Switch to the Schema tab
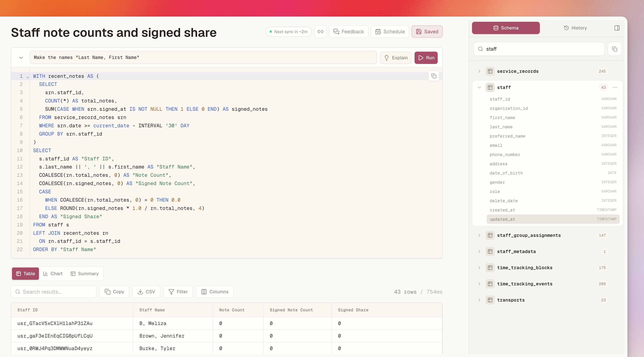Image resolution: width=644 pixels, height=357 pixels. [x=506, y=28]
